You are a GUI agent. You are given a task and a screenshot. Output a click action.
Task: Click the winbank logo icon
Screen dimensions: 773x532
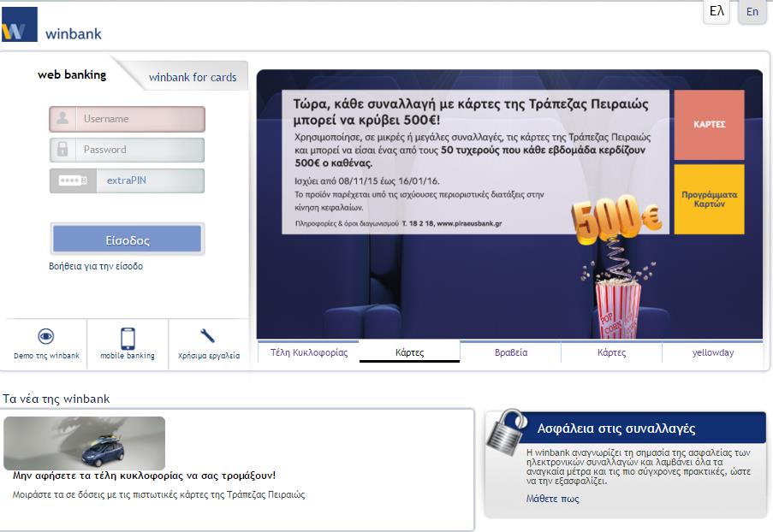[x=19, y=25]
